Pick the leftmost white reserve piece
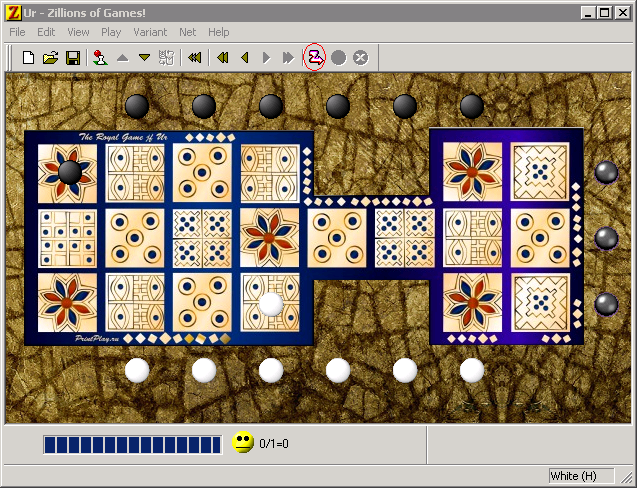The image size is (637, 488). point(137,371)
